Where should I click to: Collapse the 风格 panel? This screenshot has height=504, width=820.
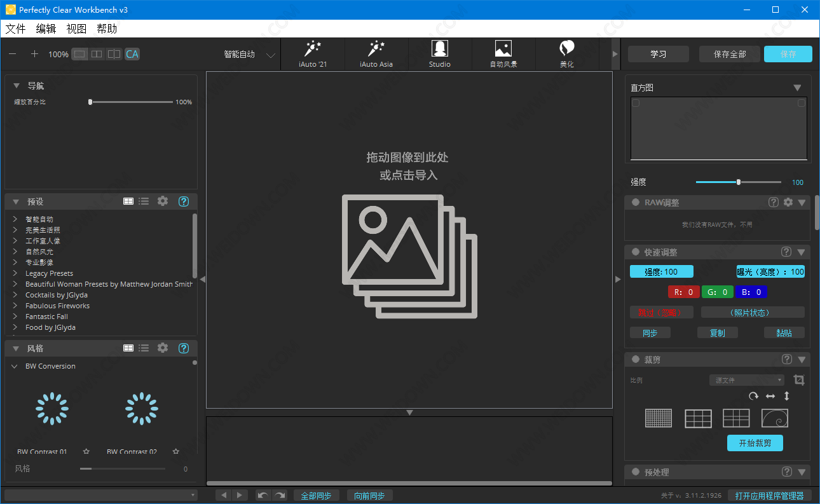click(x=17, y=348)
